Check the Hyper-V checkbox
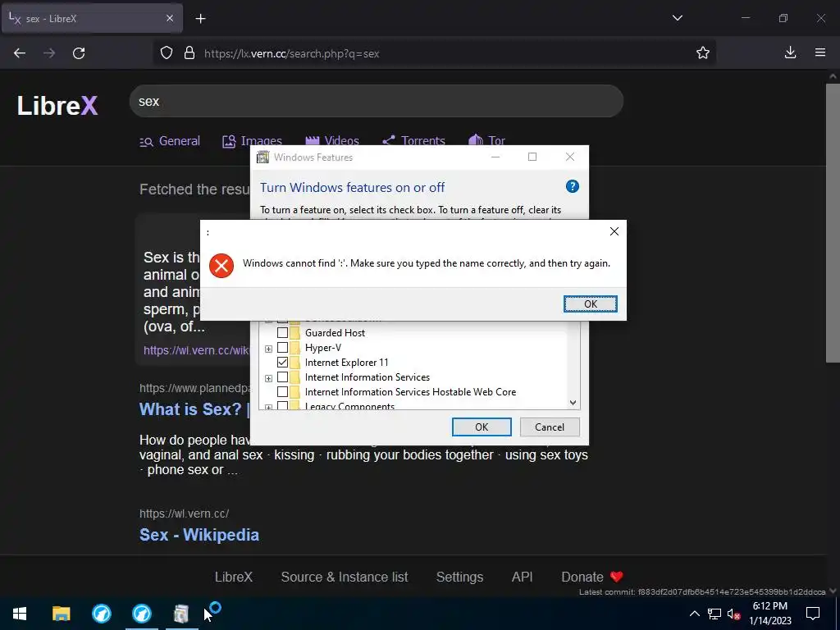 [282, 348]
